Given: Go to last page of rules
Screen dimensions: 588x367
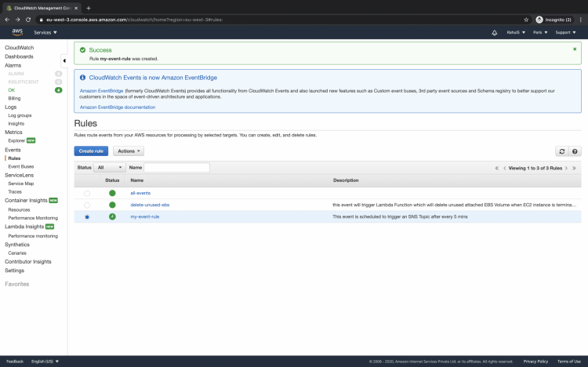Looking at the screenshot, I should (574, 168).
